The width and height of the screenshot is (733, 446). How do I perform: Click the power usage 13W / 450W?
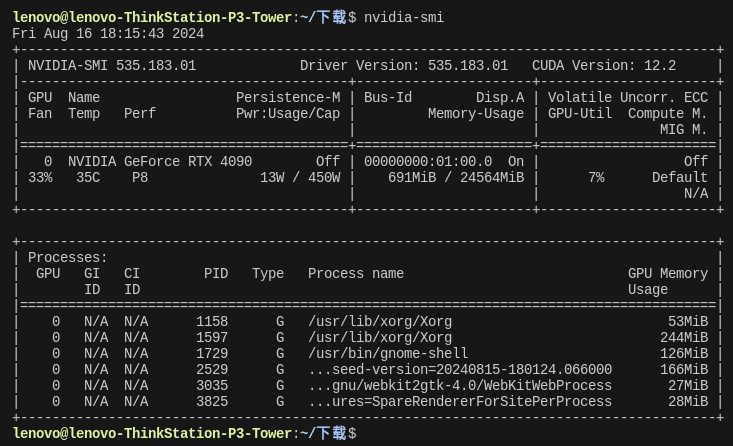[x=300, y=178]
